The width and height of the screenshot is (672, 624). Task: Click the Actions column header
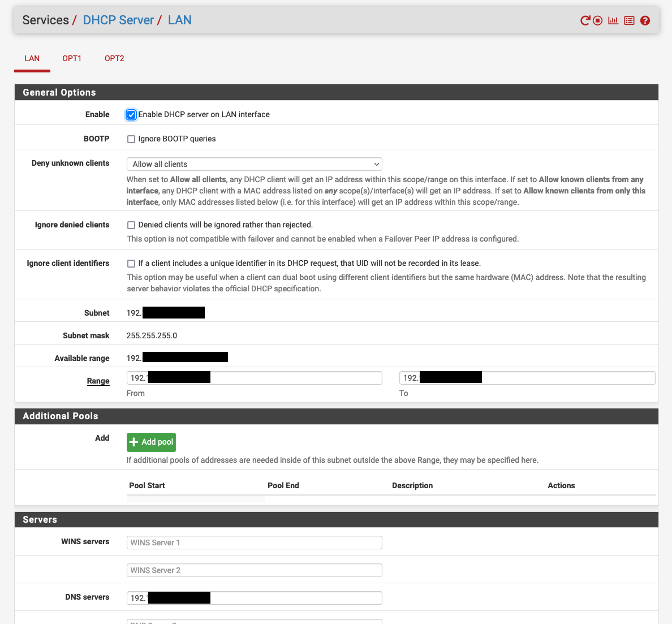[561, 485]
